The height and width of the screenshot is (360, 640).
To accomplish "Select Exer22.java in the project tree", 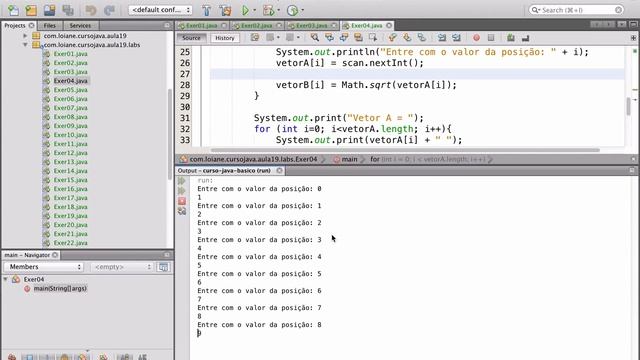I will coord(70,243).
